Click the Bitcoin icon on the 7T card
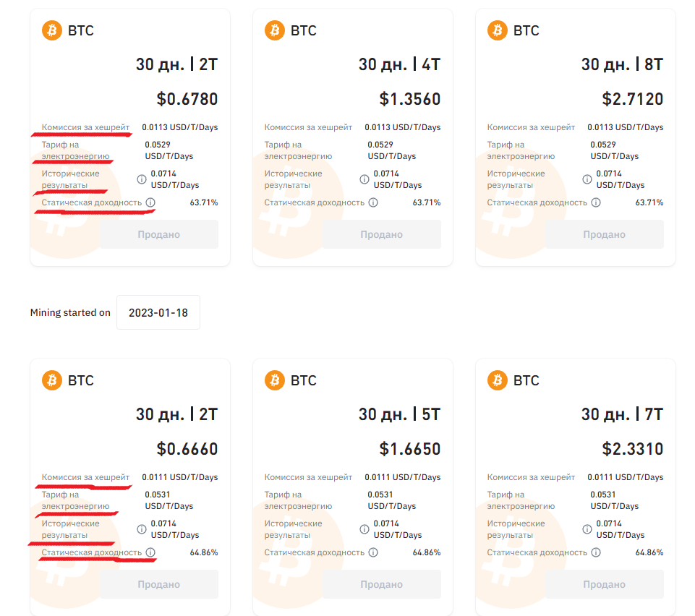This screenshot has height=616, width=695. (498, 380)
